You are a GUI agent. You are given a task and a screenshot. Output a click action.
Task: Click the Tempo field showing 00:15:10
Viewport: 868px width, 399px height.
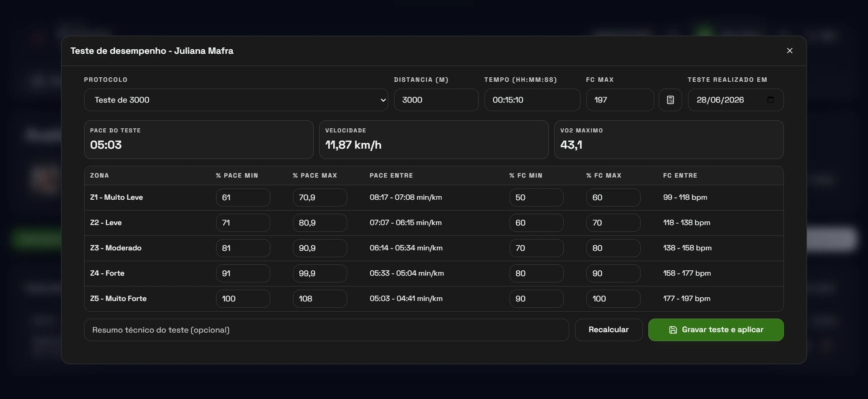coord(532,100)
